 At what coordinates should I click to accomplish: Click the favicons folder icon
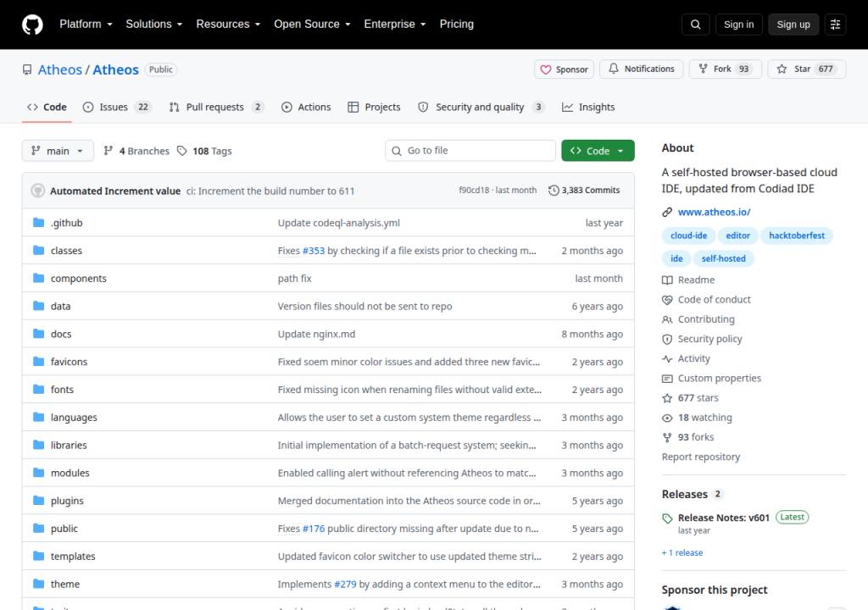38,362
